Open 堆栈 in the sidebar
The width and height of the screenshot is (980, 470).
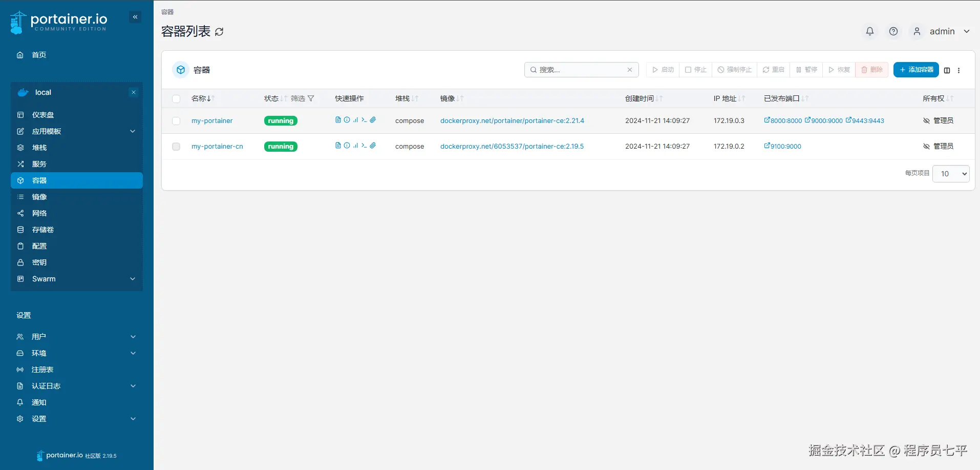(77, 148)
